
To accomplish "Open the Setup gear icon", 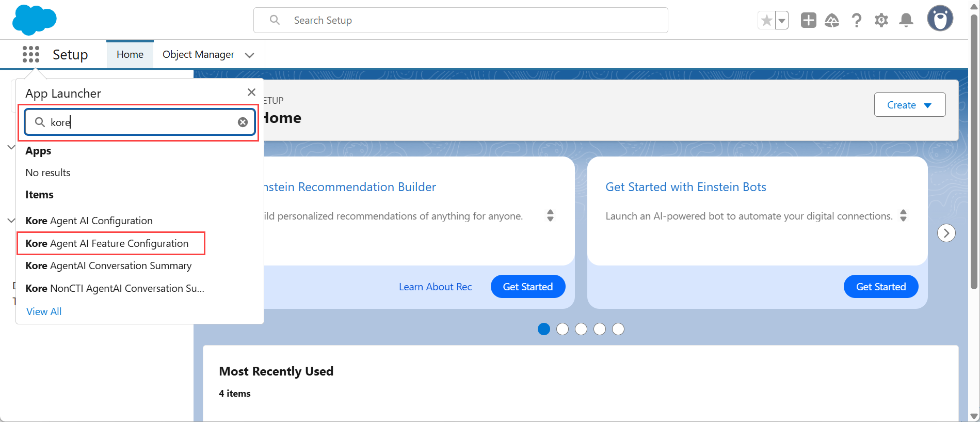I will [881, 20].
